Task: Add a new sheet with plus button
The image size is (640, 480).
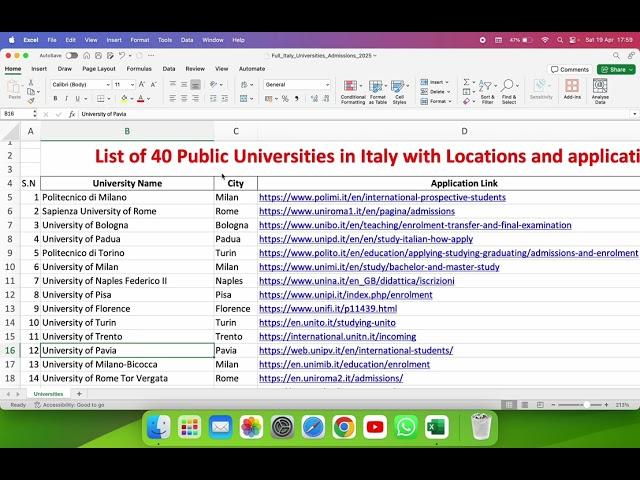Action: click(x=79, y=394)
